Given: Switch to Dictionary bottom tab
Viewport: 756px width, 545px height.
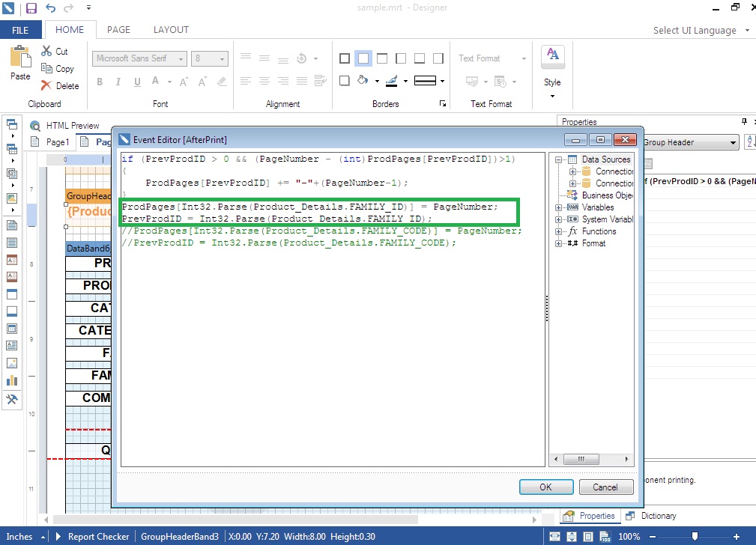Looking at the screenshot, I should [x=652, y=516].
